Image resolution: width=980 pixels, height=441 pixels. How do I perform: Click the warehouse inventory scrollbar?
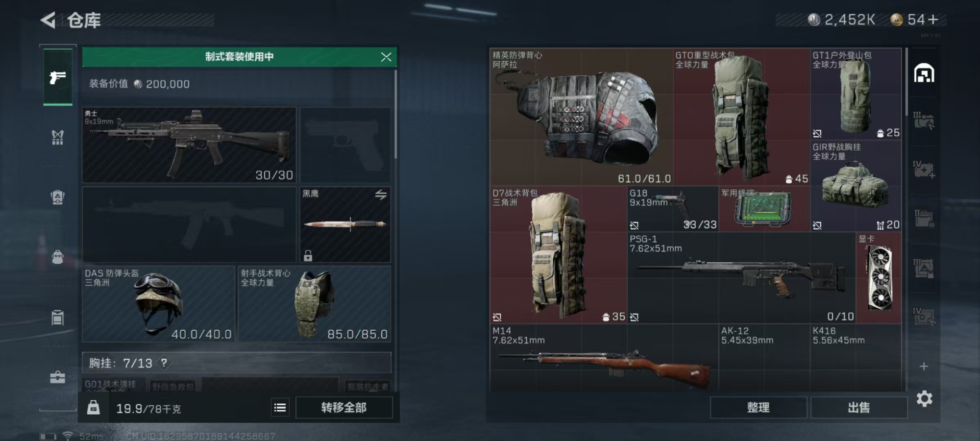point(907,82)
